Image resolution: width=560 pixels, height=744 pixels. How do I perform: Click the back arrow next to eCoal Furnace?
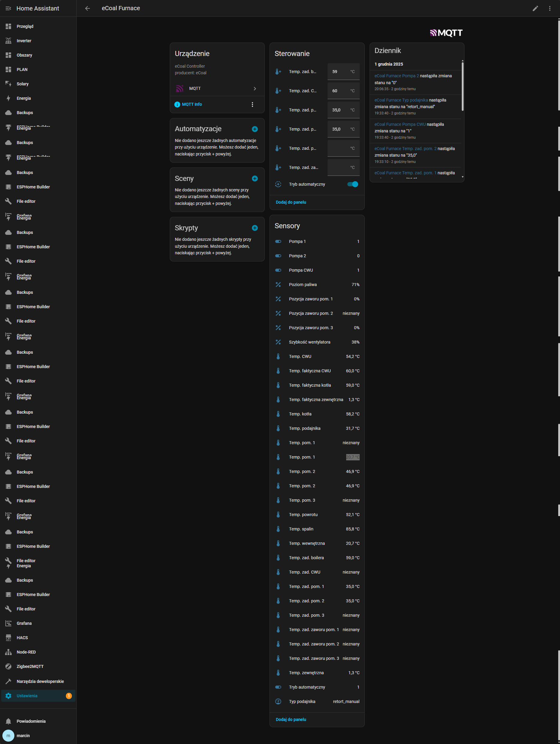point(87,8)
